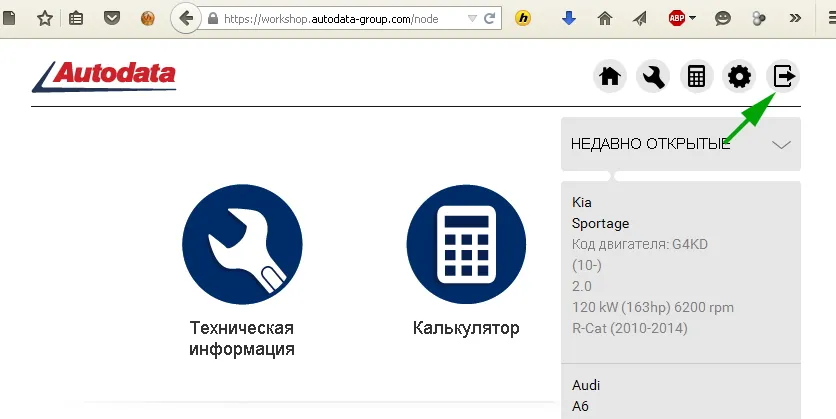Click the (10-) year range text
The image size is (836, 419).
point(586,265)
